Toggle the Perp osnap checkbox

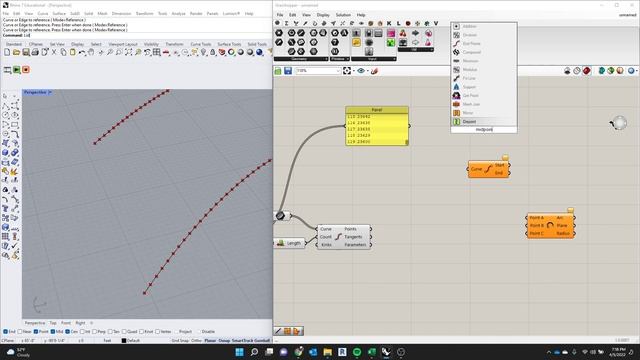(95, 331)
